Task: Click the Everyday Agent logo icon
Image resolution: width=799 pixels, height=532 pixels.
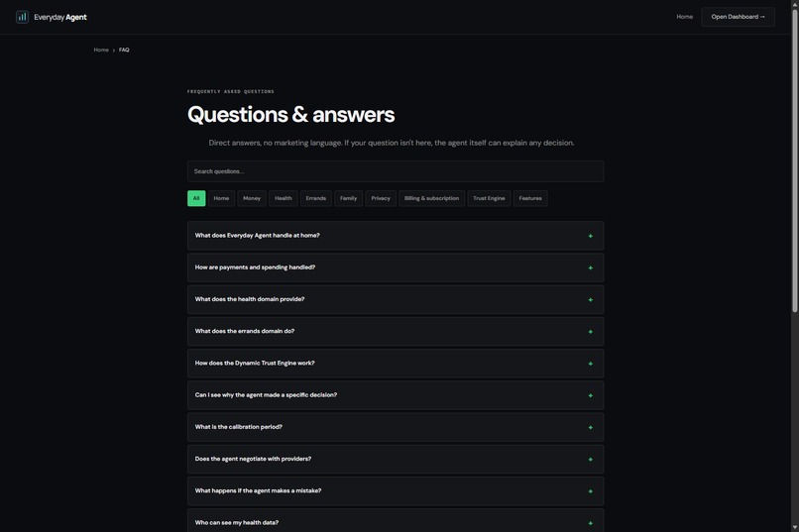Action: [22, 17]
